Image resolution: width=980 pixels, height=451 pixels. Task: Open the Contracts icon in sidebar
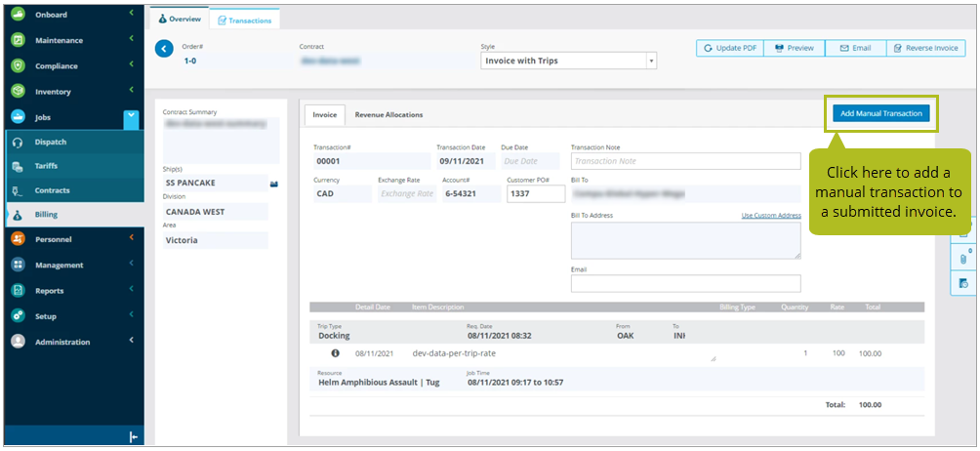tap(18, 190)
